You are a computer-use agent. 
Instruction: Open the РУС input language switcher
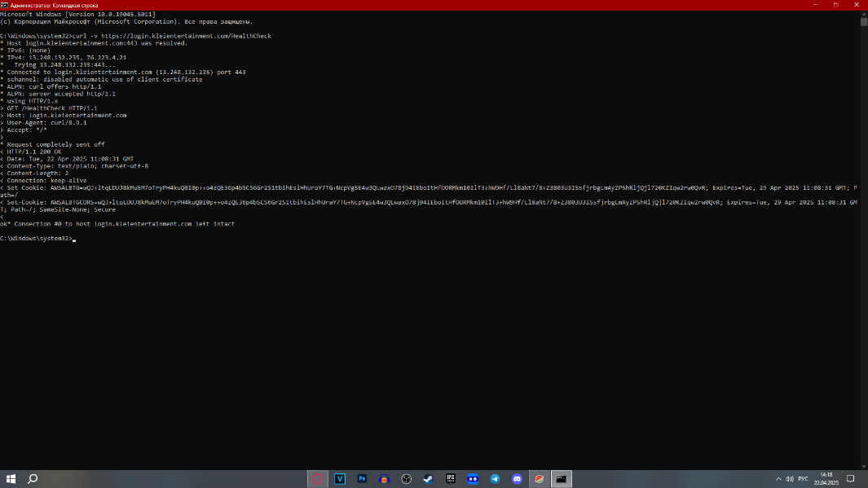pos(803,479)
